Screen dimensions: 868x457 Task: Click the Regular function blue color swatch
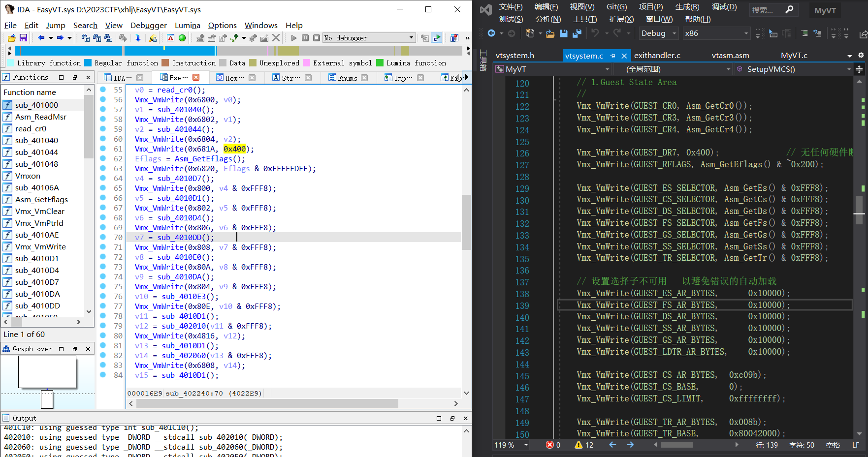[88, 63]
